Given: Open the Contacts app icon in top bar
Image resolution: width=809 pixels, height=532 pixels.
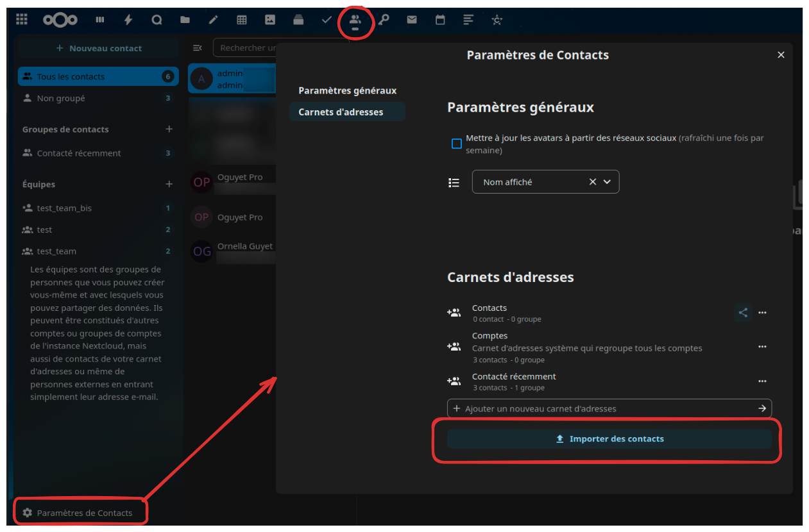Looking at the screenshot, I should click(x=355, y=20).
